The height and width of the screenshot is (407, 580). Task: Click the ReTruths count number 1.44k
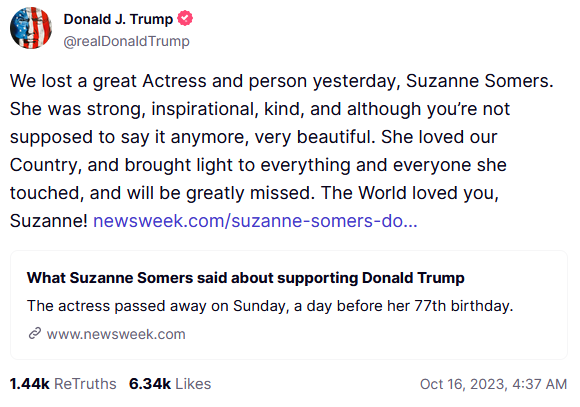pyautogui.click(x=30, y=384)
